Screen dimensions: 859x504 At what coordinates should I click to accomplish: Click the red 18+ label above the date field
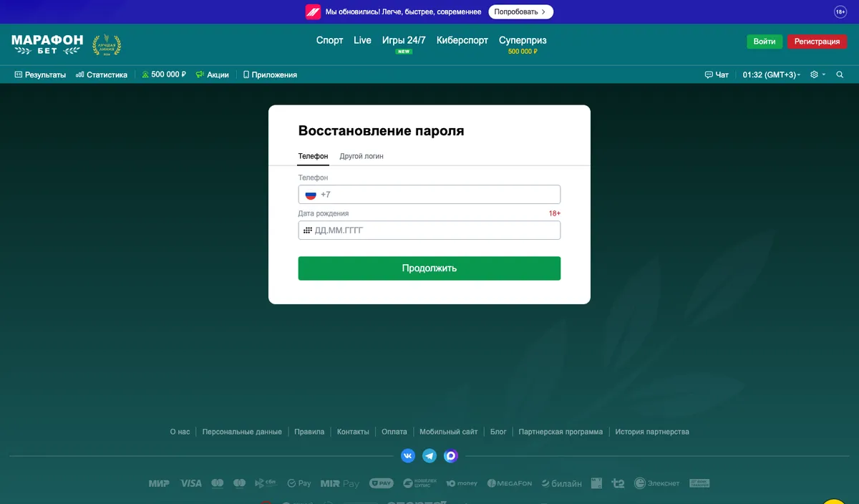click(x=555, y=213)
